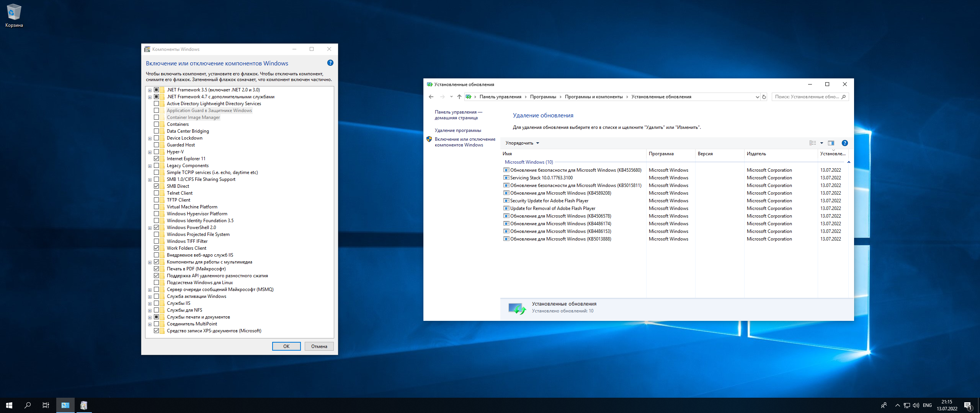Enable Telnet Client checkbox
The height and width of the screenshot is (413, 980).
156,193
